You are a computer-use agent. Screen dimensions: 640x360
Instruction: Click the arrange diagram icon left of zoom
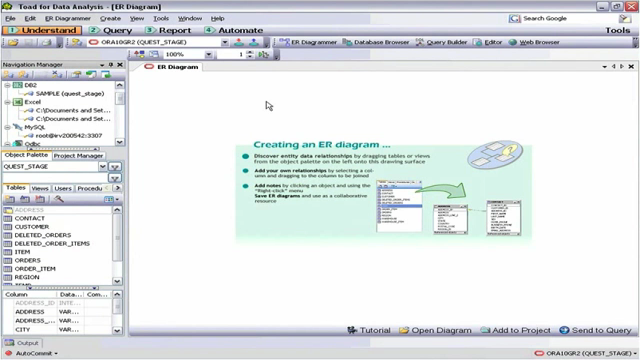coord(139,54)
